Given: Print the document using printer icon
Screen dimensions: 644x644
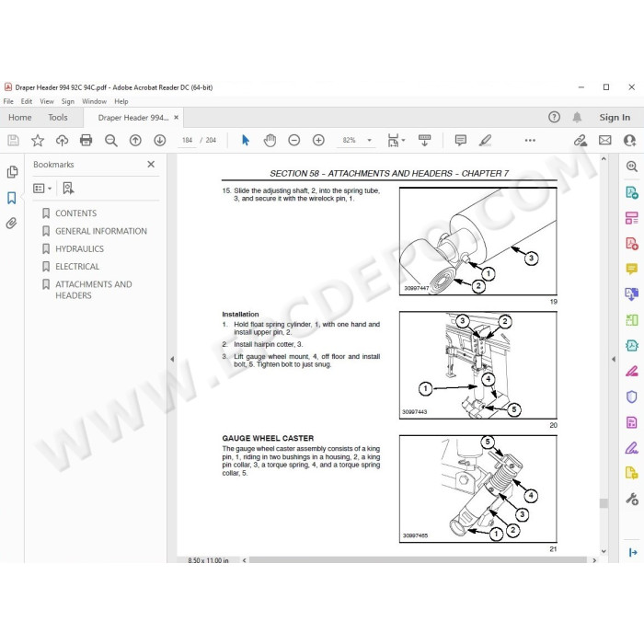Looking at the screenshot, I should coord(86,141).
